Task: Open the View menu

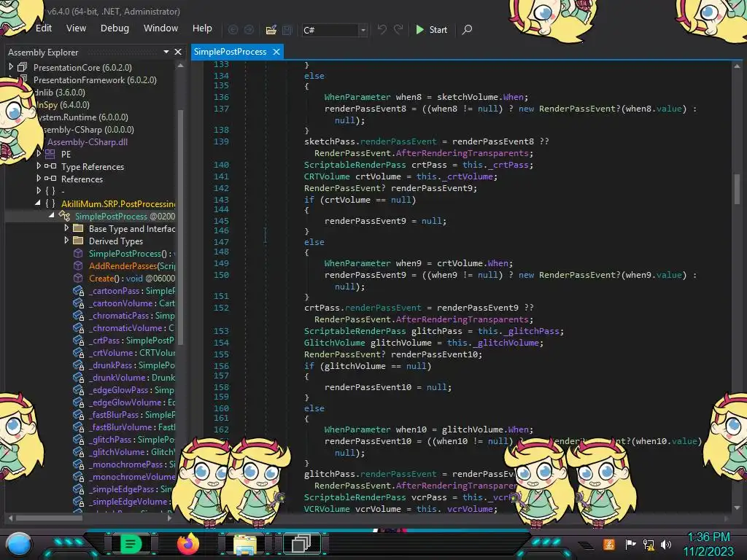Action: (76, 28)
